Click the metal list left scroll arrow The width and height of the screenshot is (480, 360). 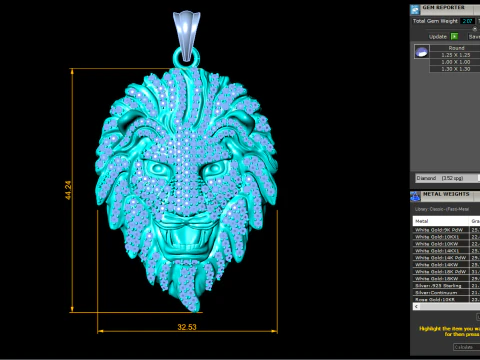[x=416, y=307]
